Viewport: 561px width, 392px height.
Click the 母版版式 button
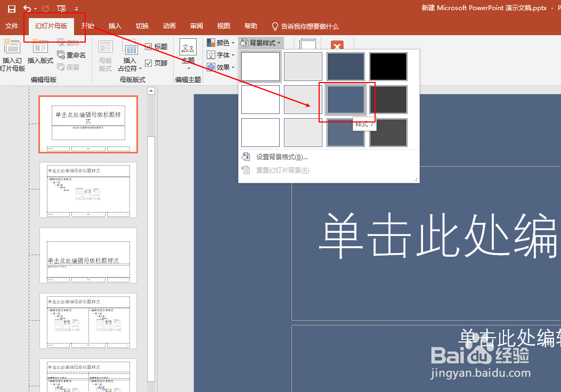pos(105,55)
